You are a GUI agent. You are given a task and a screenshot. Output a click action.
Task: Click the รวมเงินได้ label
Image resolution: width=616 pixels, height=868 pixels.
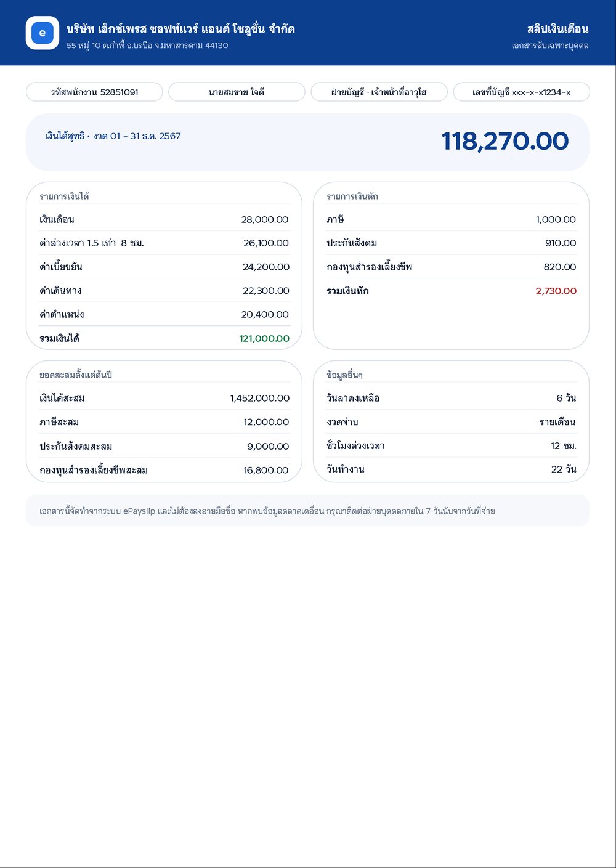pyautogui.click(x=59, y=338)
